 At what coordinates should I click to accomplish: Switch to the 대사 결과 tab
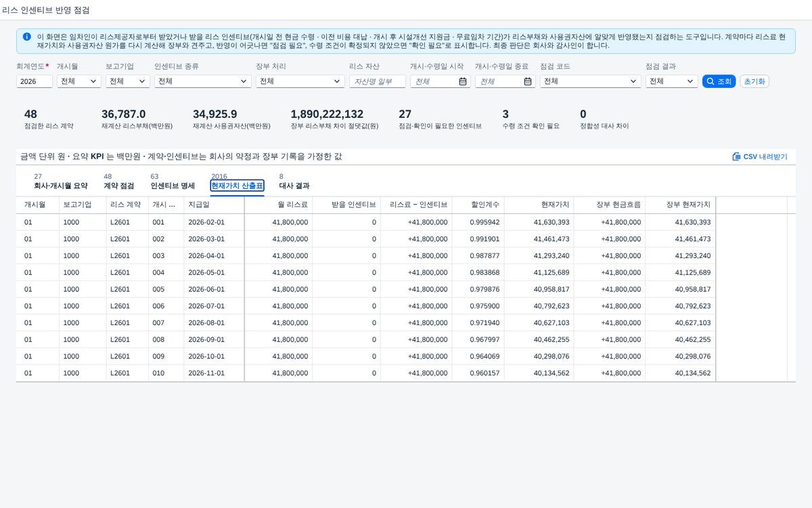click(294, 186)
